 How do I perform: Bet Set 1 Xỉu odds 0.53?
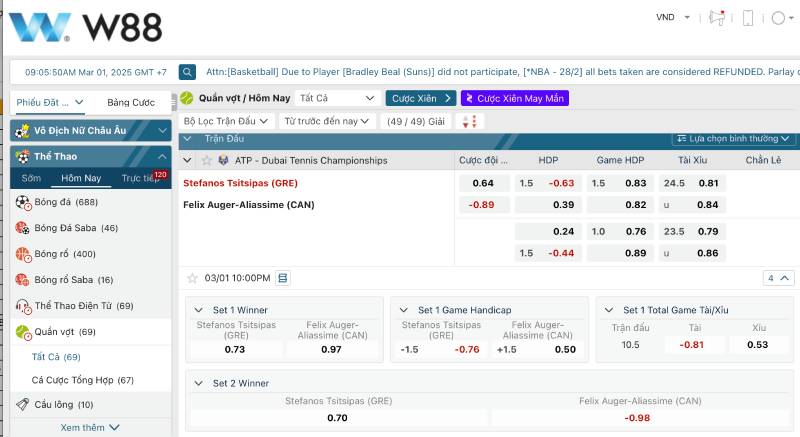(758, 345)
